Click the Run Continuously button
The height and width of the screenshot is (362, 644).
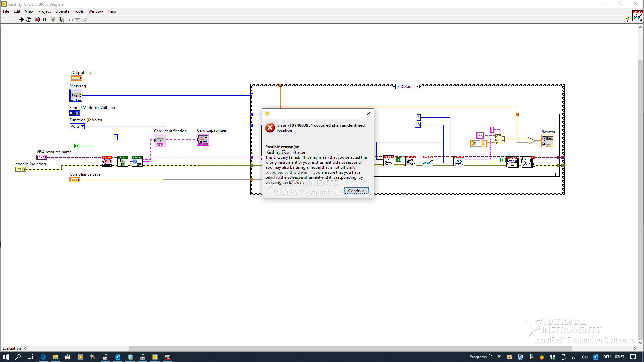pyautogui.click(x=29, y=20)
